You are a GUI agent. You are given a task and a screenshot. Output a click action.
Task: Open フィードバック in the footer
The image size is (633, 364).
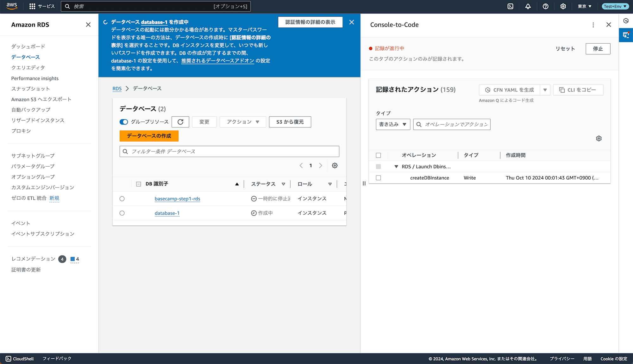[57, 359]
